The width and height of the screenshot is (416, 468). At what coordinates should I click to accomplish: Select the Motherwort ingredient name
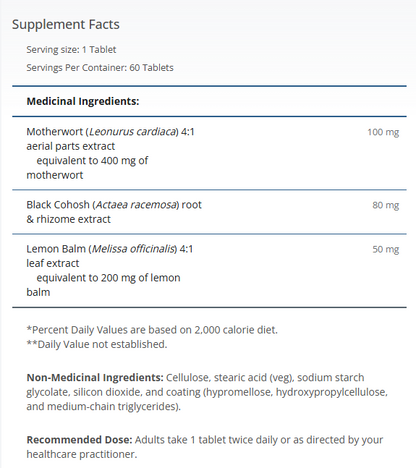click(x=55, y=132)
